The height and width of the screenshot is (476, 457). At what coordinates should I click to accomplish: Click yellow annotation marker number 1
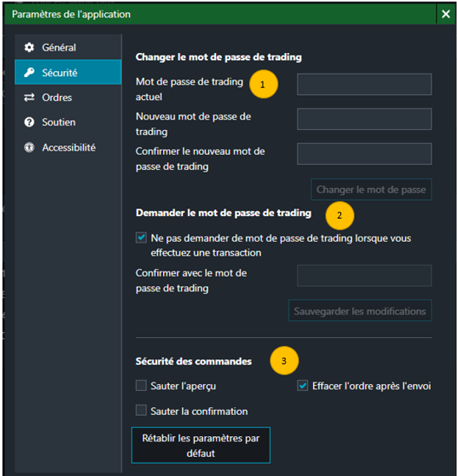pos(264,84)
